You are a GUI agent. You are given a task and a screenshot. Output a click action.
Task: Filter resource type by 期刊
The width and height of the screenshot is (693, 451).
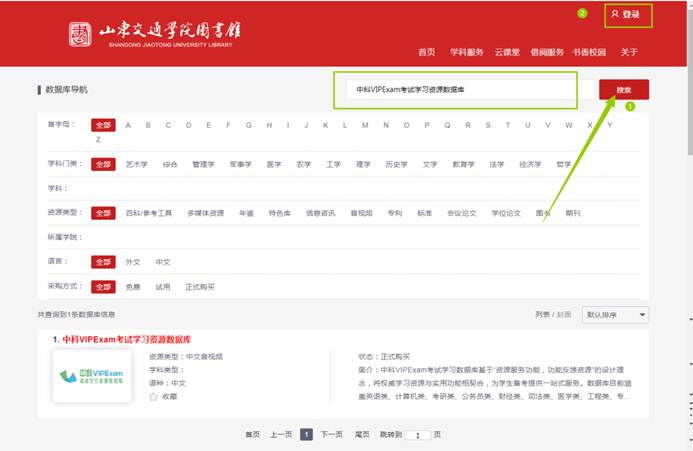tap(573, 213)
